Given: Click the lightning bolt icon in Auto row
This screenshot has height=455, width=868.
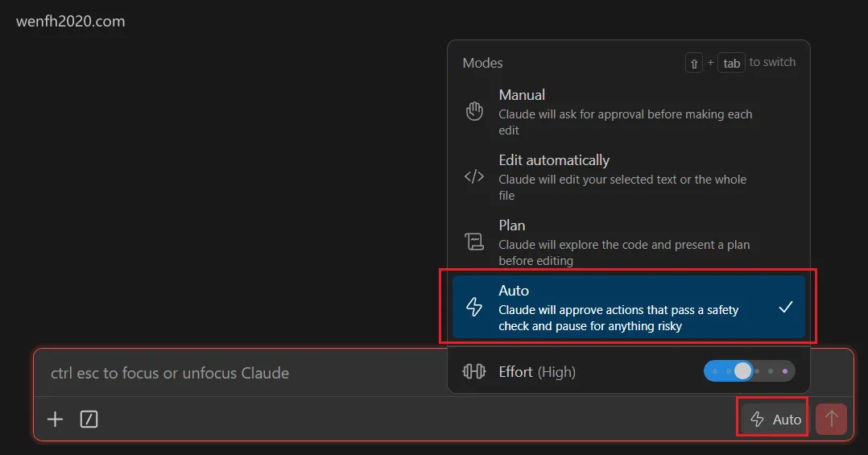Looking at the screenshot, I should tap(473, 307).
